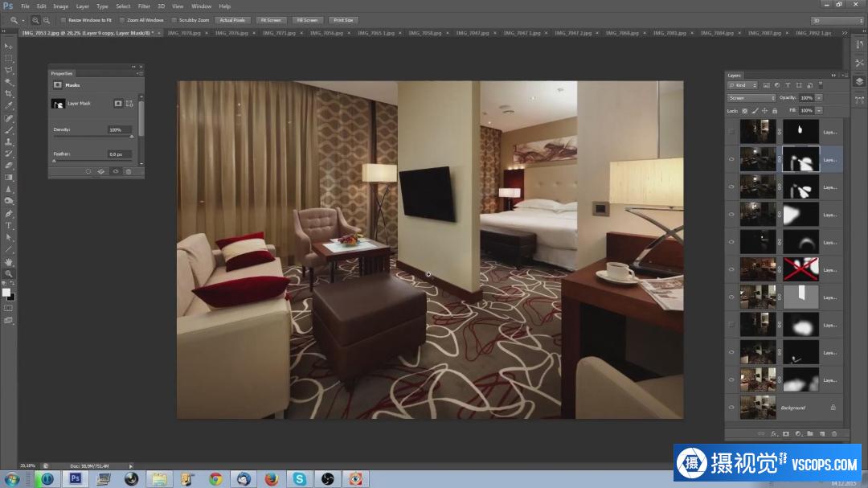Switch to the IMG_7078.jpg document tab

click(184, 33)
